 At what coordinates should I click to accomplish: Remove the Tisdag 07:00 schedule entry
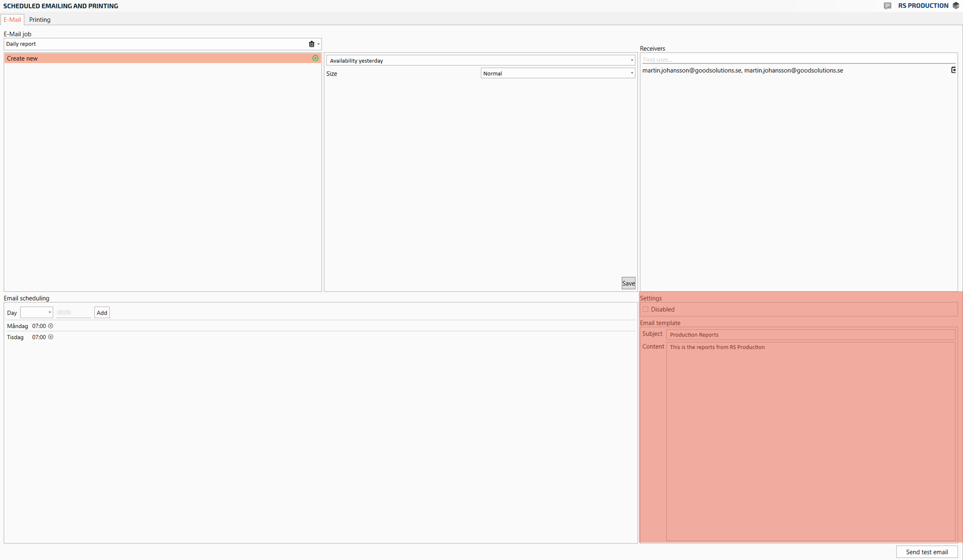pyautogui.click(x=51, y=337)
